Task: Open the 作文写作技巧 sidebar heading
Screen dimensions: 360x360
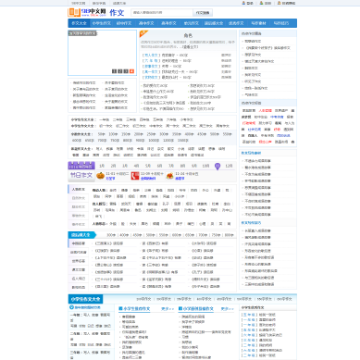Action: 251,223
